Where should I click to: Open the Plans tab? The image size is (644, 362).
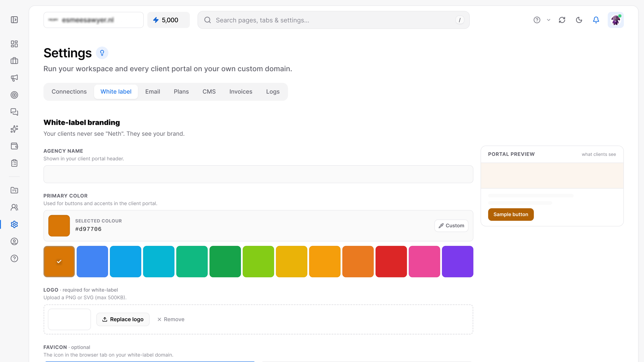click(181, 92)
